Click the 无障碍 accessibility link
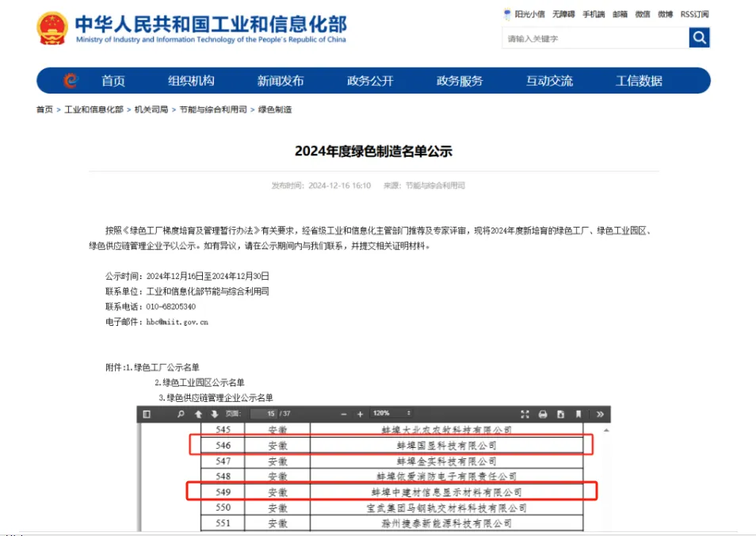Screen dimensions: 756x536 (563, 14)
